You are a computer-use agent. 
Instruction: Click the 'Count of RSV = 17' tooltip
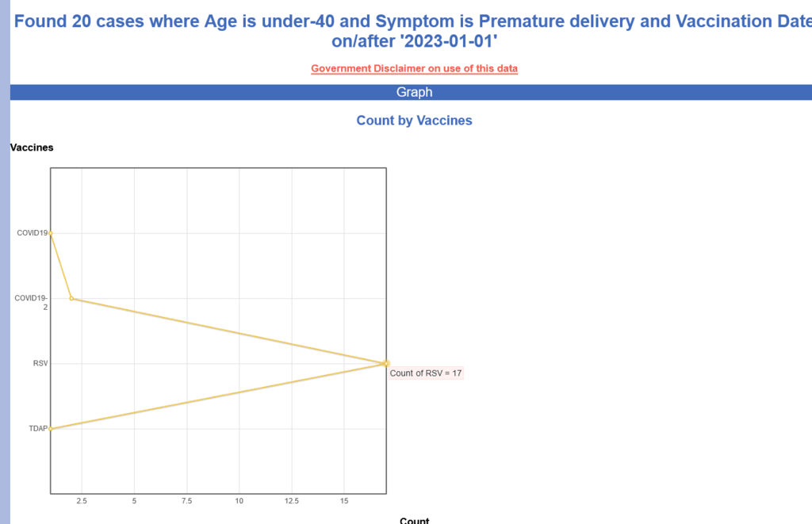[426, 373]
